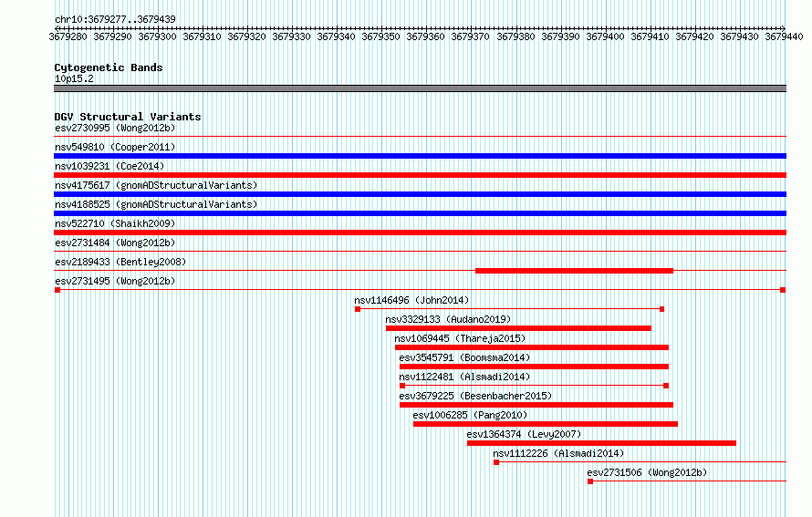Viewport: 812px width, 517px height.
Task: Open the nsv1146496 (John2014) variant label
Action: point(411,300)
